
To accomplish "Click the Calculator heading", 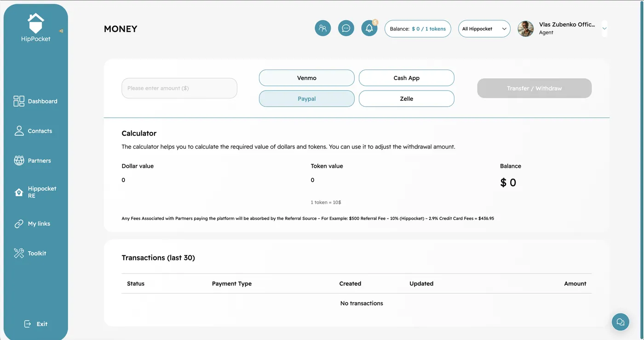I will pyautogui.click(x=139, y=133).
